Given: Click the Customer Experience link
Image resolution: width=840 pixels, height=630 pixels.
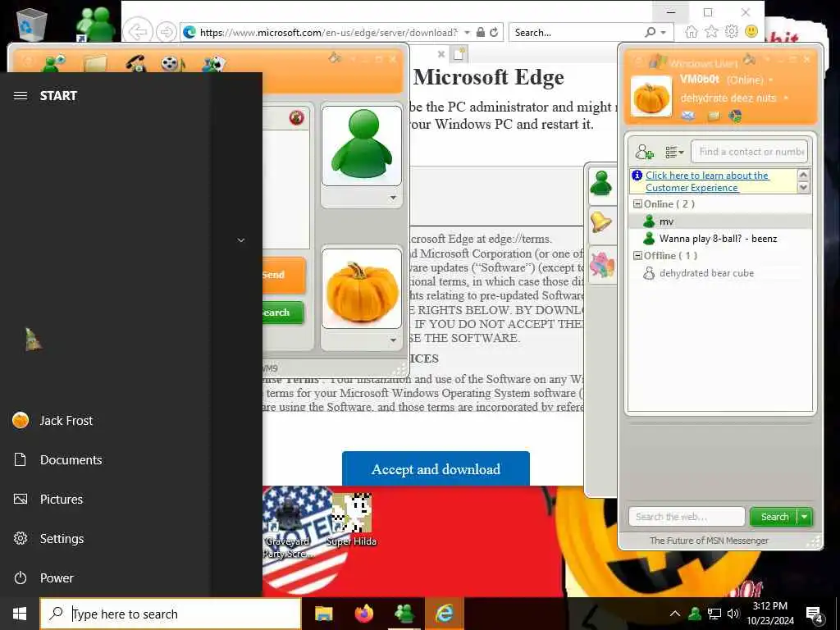Looking at the screenshot, I should click(x=707, y=181).
